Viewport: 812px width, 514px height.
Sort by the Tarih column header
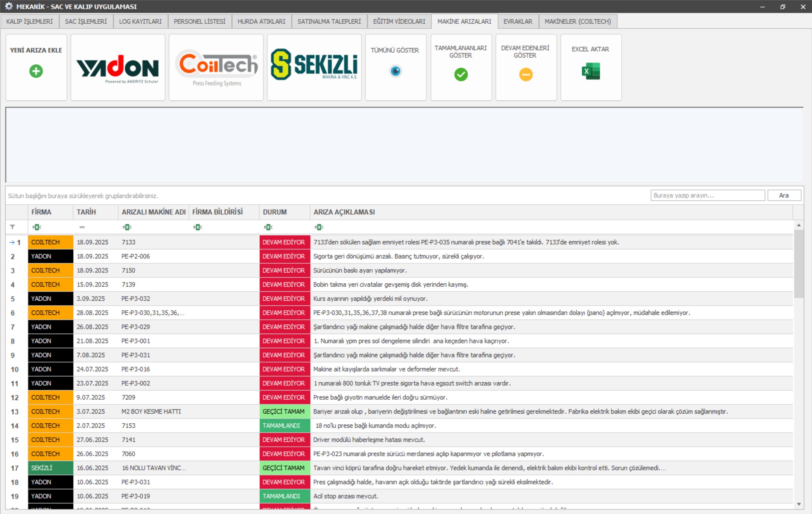coord(87,212)
